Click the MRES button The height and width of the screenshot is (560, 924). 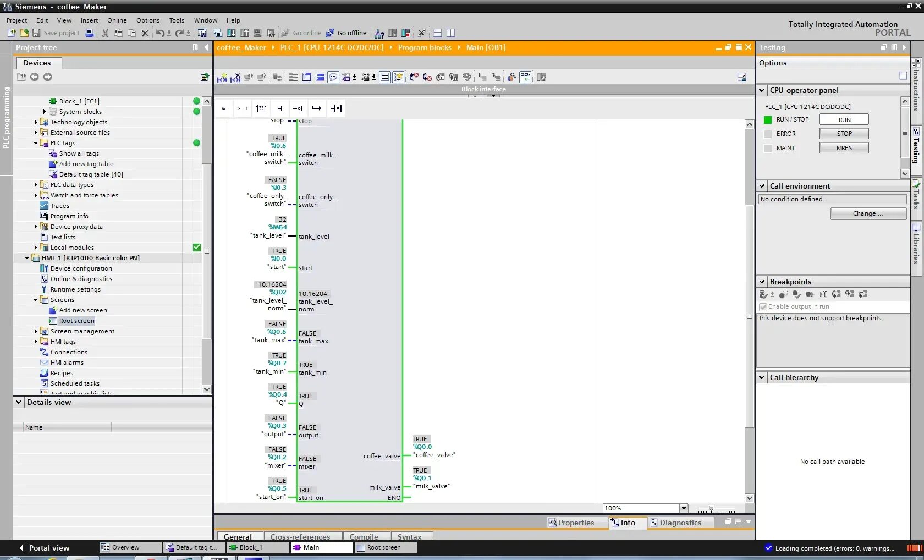844,148
